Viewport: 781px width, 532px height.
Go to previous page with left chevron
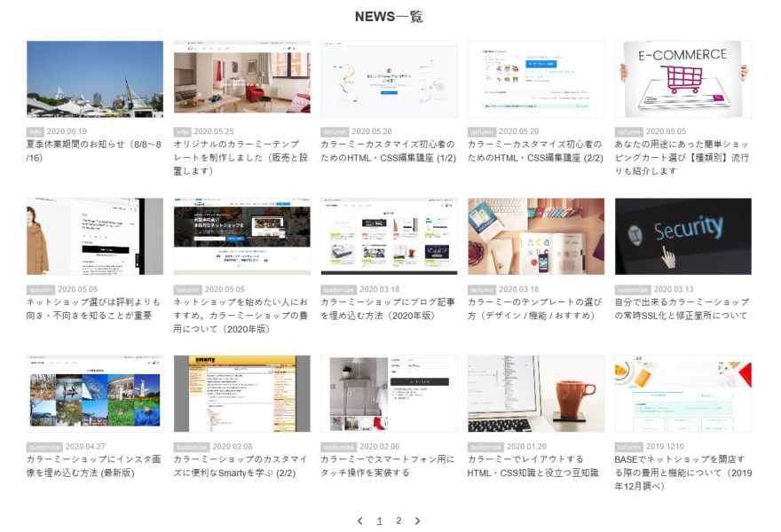pos(360,520)
